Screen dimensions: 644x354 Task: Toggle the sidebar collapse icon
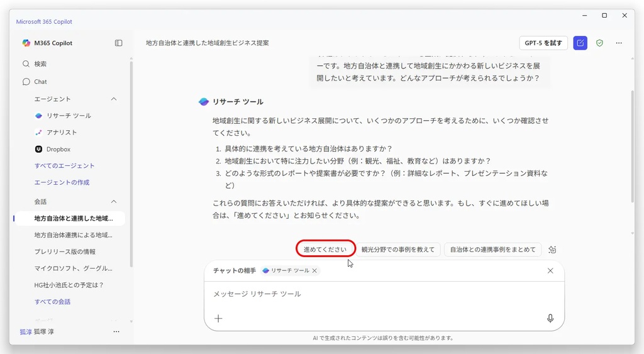click(x=118, y=43)
